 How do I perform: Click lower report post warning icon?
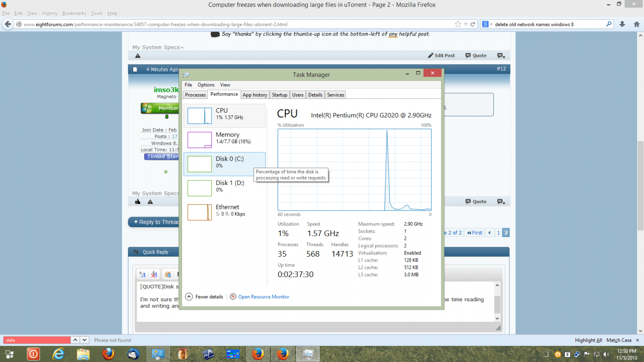pyautogui.click(x=150, y=202)
